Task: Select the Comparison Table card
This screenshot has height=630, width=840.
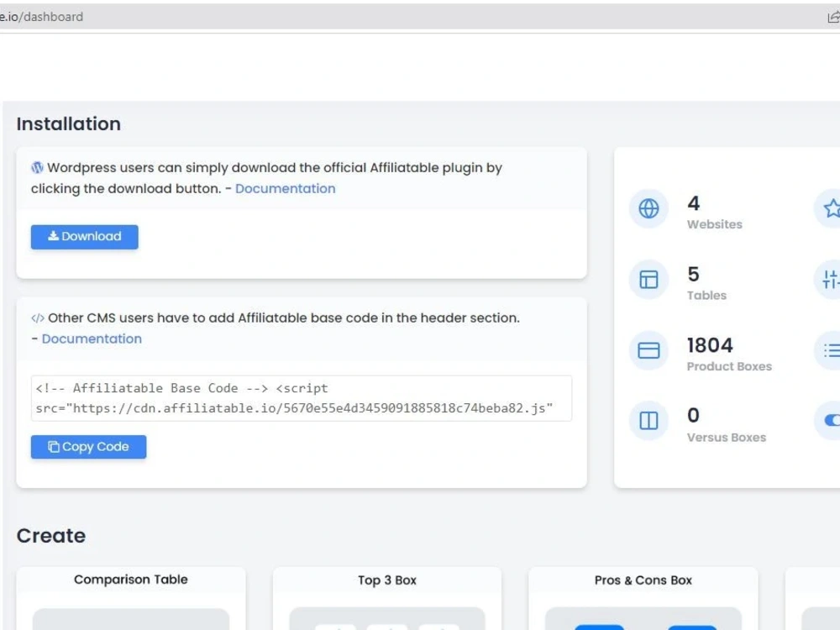Action: (131, 598)
